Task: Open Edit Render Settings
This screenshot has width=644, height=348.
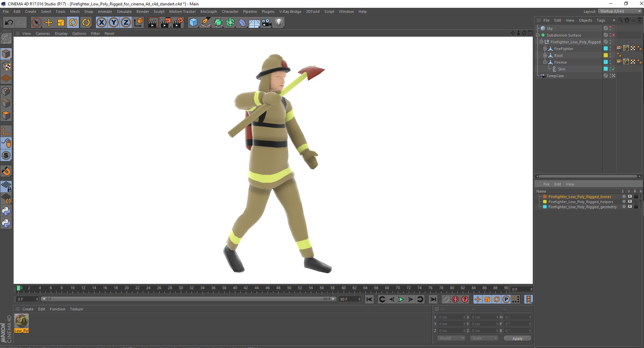Action: pyautogui.click(x=178, y=23)
